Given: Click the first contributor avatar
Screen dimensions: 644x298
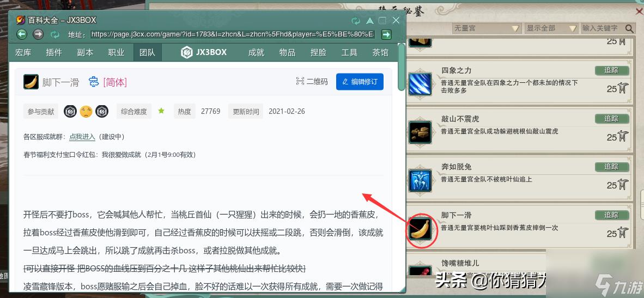Looking at the screenshot, I should (x=70, y=111).
